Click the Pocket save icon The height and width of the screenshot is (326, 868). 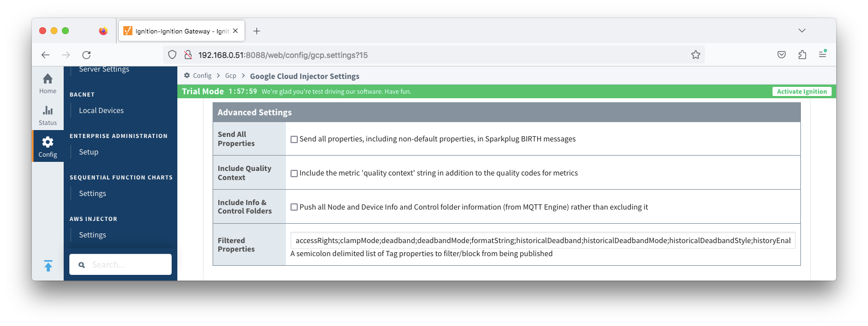[782, 55]
